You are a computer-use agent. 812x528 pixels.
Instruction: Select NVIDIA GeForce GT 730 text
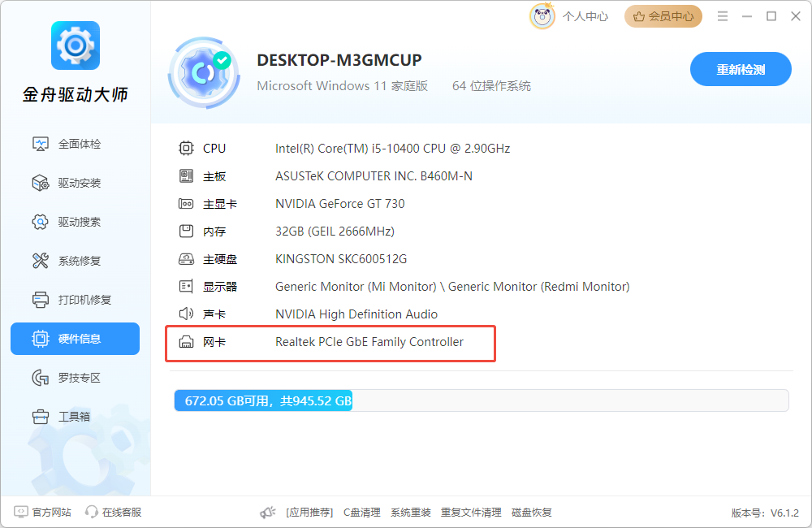339,204
